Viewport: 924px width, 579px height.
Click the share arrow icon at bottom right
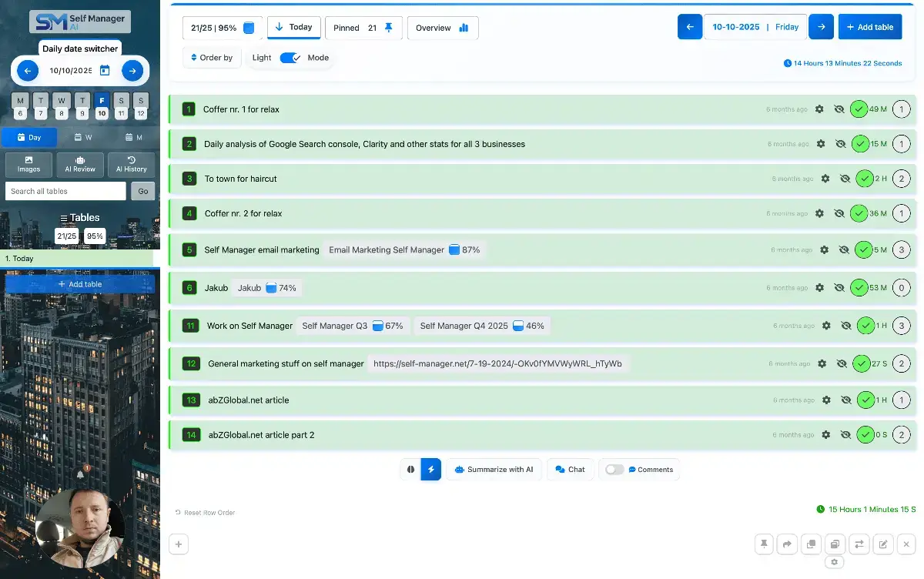pos(787,544)
